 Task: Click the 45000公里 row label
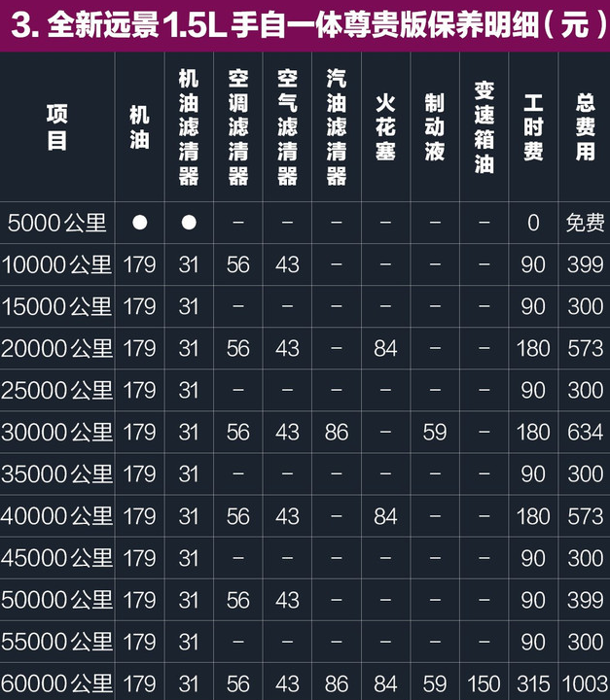click(56, 558)
